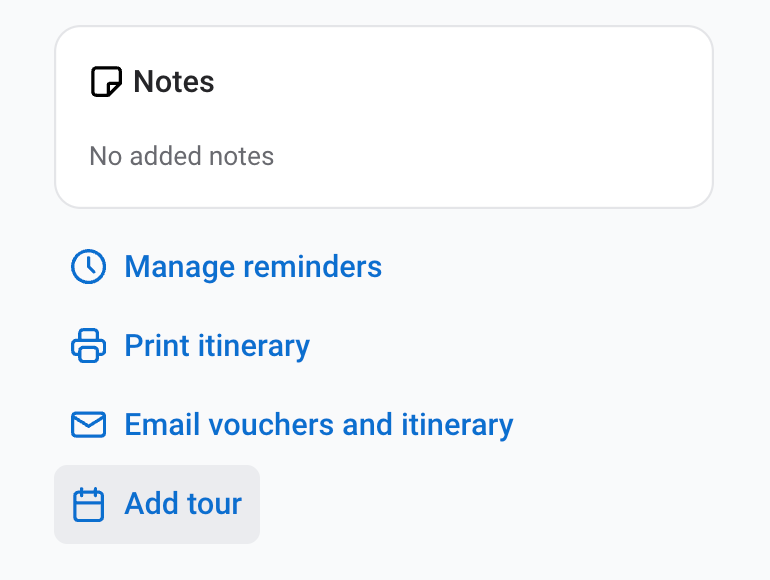
Task: Click the "No added notes" placeholder text
Action: 181,156
